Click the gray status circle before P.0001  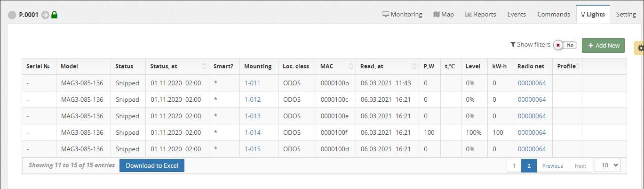[x=12, y=15]
